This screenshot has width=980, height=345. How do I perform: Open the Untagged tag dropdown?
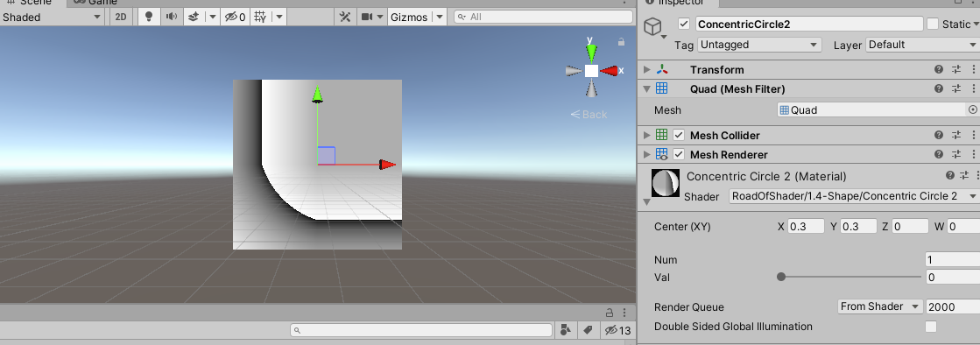(759, 45)
